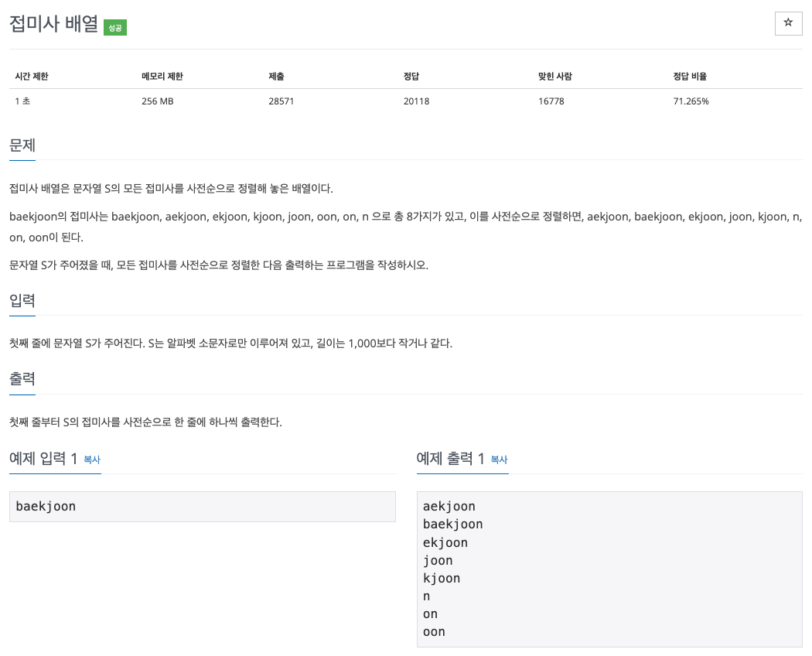Viewport: 812px width, 656px height.
Task: View correct submissions via the 20118 정답 count
Action: coord(415,101)
